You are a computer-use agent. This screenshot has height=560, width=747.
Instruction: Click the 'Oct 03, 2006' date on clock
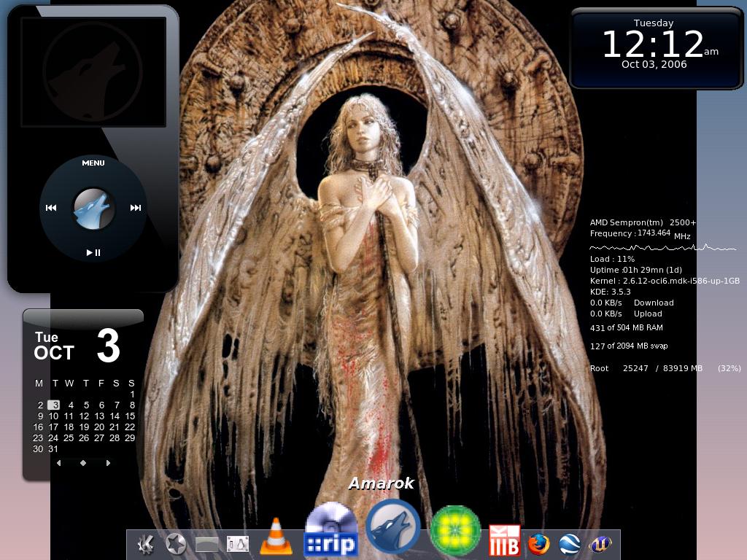654,64
